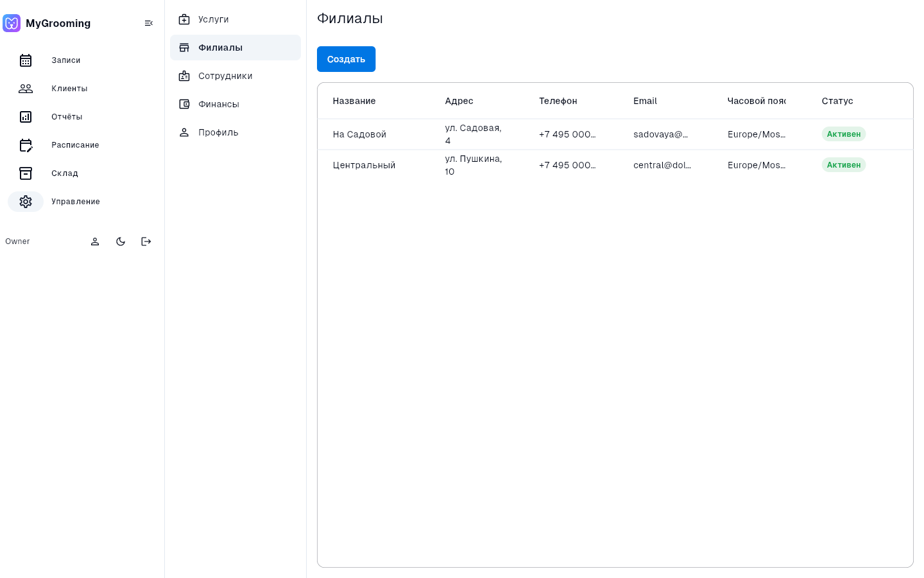This screenshot has width=924, height=578.
Task: Select the Центральный branch name
Action: pos(364,165)
